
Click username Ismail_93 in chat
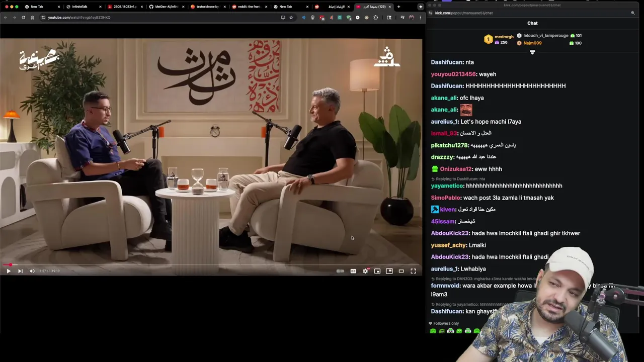pos(444,133)
